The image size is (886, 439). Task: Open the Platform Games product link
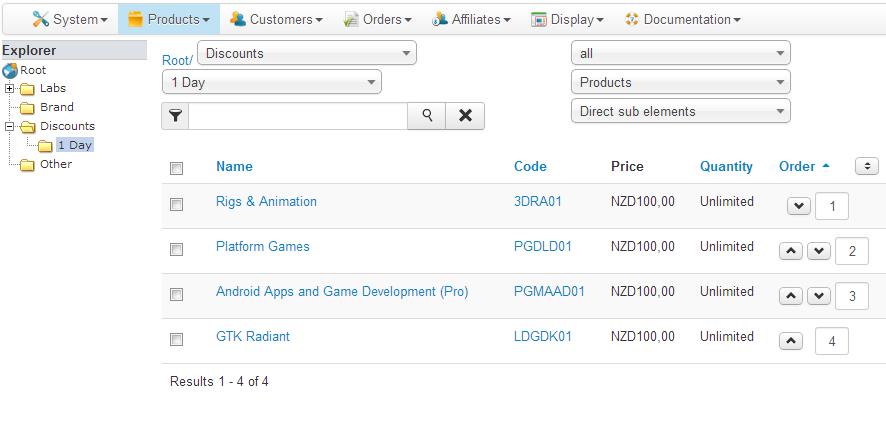tap(263, 247)
